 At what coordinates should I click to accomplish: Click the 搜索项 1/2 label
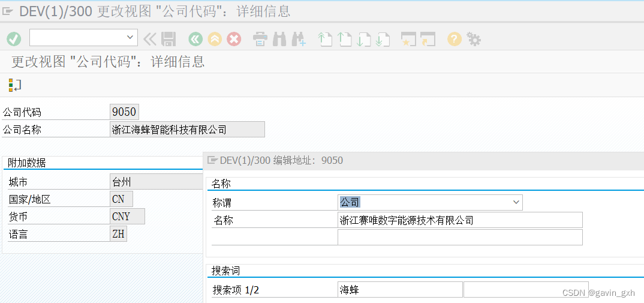point(236,290)
